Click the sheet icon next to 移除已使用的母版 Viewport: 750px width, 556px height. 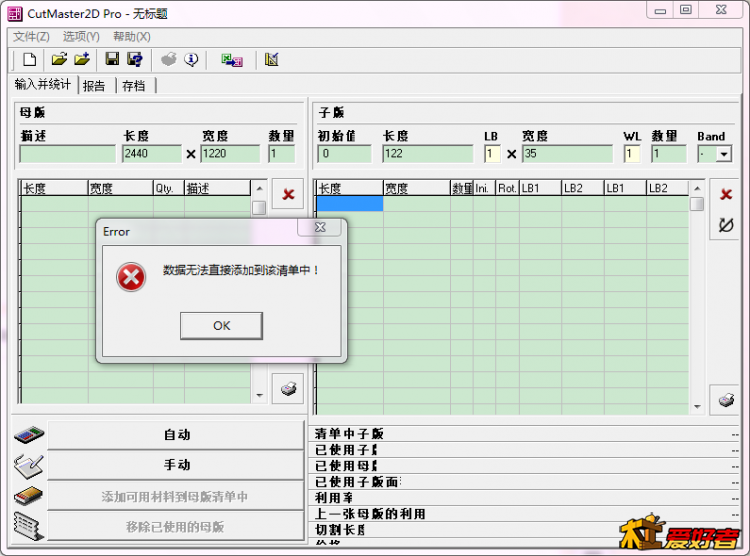(29, 526)
